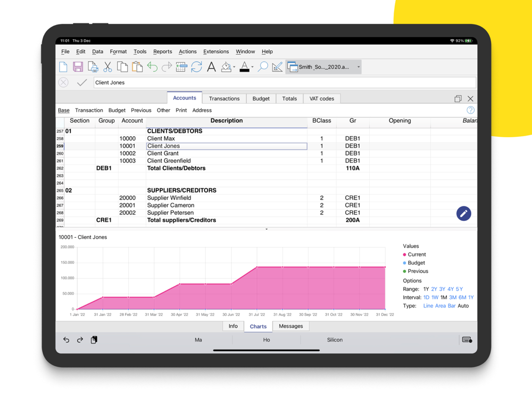The height and width of the screenshot is (399, 532).
Task: Choose the Silicon keyboard suggestion
Action: [x=335, y=339]
